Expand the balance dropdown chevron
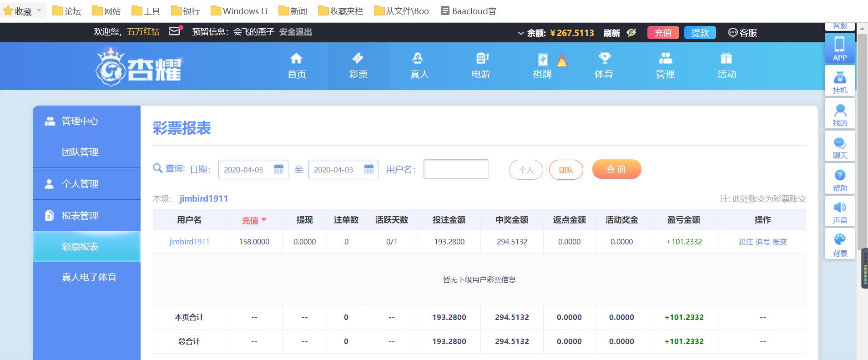868x360 pixels. click(520, 33)
